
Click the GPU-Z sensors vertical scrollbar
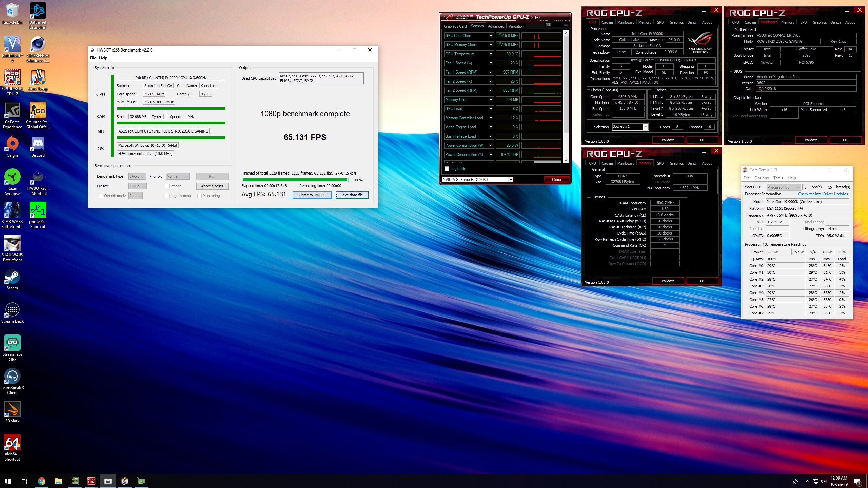[566, 96]
